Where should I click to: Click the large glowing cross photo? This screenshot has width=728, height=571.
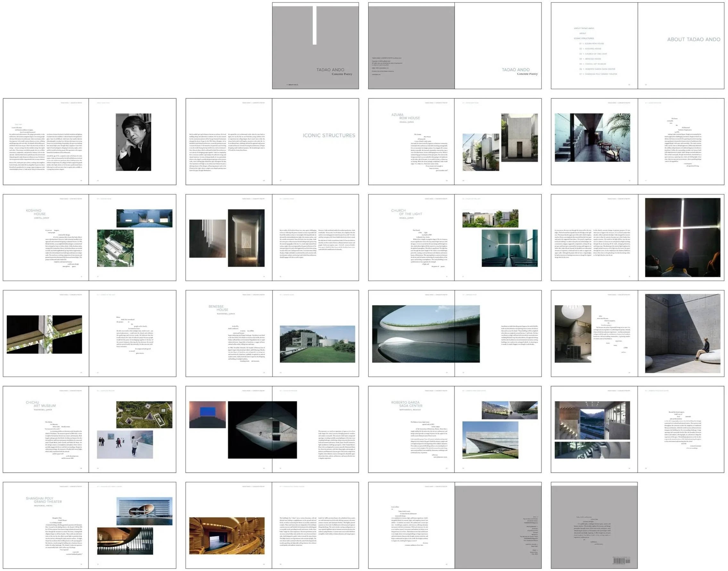pyautogui.click(x=682, y=237)
